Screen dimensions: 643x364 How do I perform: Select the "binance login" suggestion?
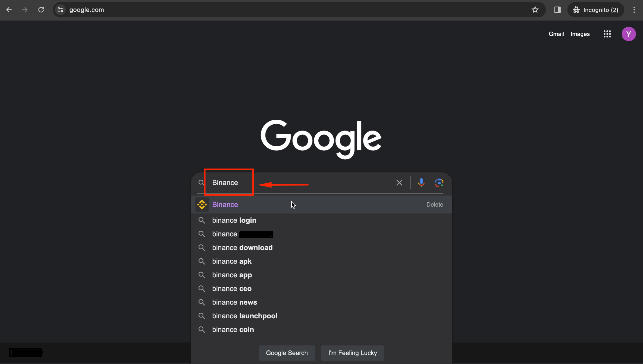[x=234, y=220]
